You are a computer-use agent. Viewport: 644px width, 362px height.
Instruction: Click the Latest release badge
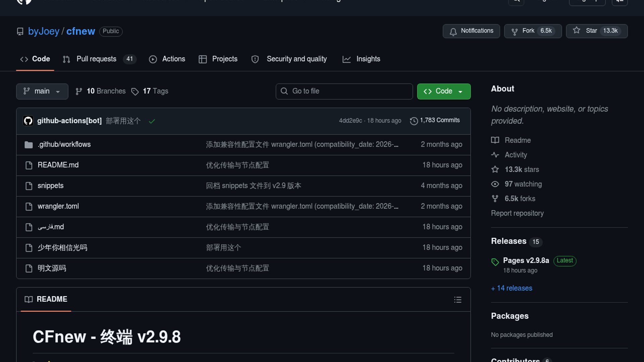click(x=565, y=260)
